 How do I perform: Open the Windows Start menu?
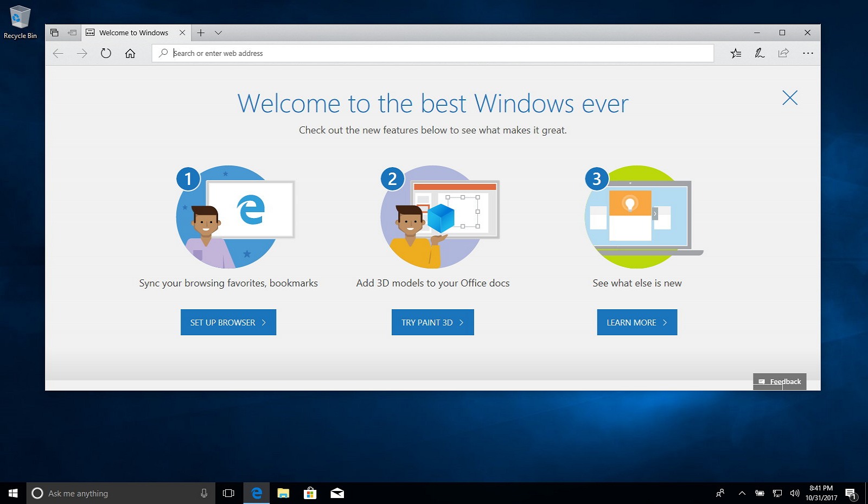pyautogui.click(x=13, y=493)
